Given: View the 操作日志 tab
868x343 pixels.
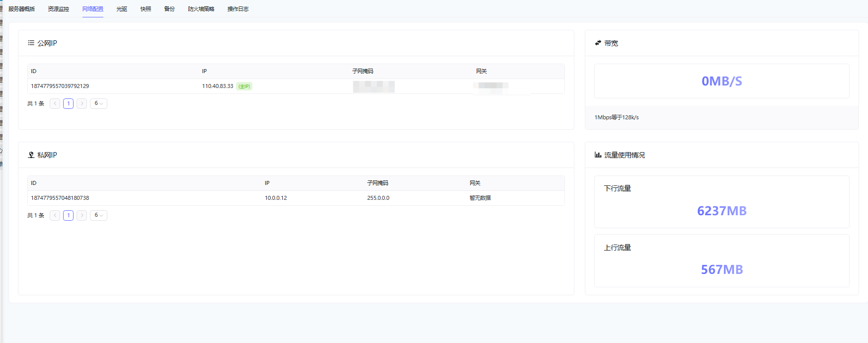Looking at the screenshot, I should pyautogui.click(x=237, y=9).
